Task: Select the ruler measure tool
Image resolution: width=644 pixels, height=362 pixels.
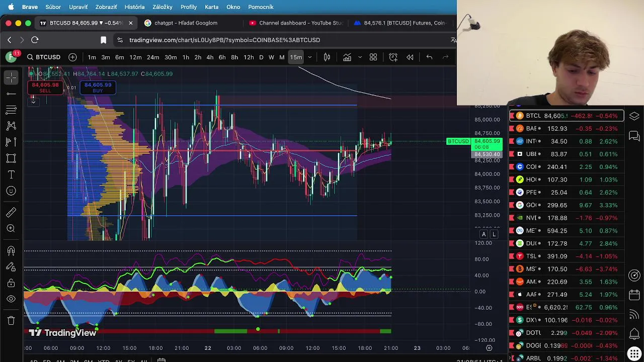Action: [x=11, y=212]
